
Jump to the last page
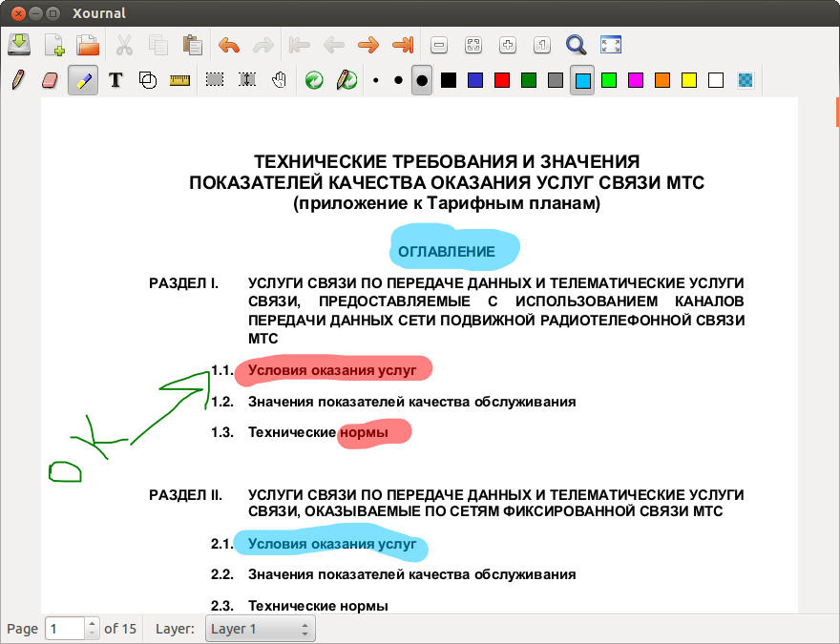403,45
